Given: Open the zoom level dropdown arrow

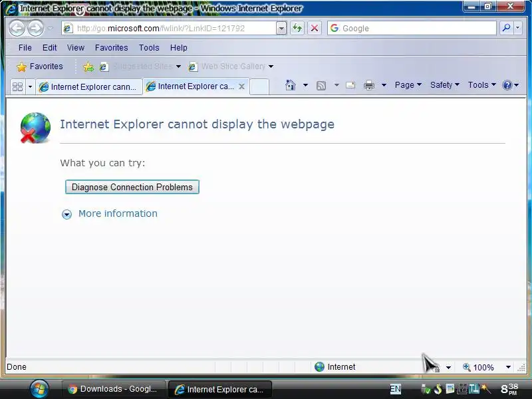Looking at the screenshot, I should click(x=508, y=367).
